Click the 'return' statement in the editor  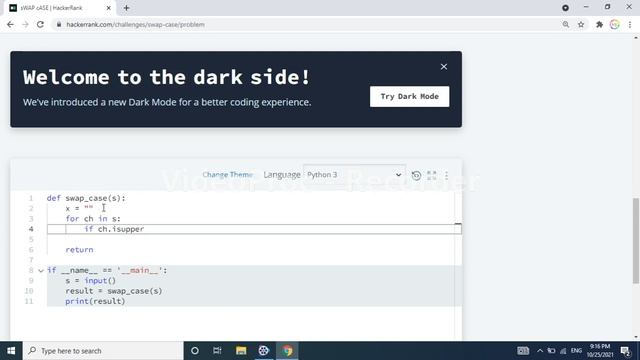(x=79, y=250)
